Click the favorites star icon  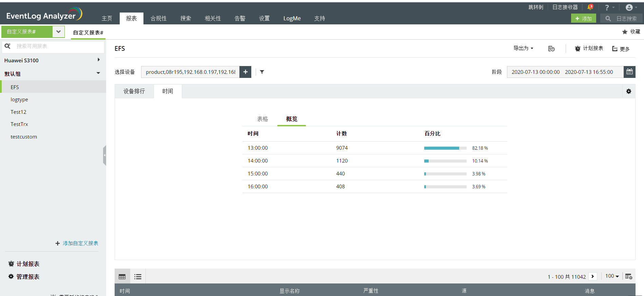[625, 32]
